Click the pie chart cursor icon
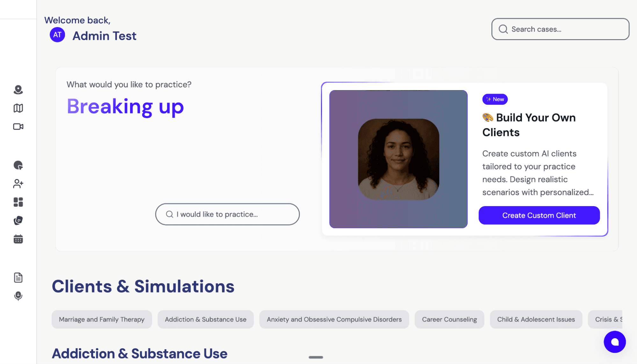 18,165
